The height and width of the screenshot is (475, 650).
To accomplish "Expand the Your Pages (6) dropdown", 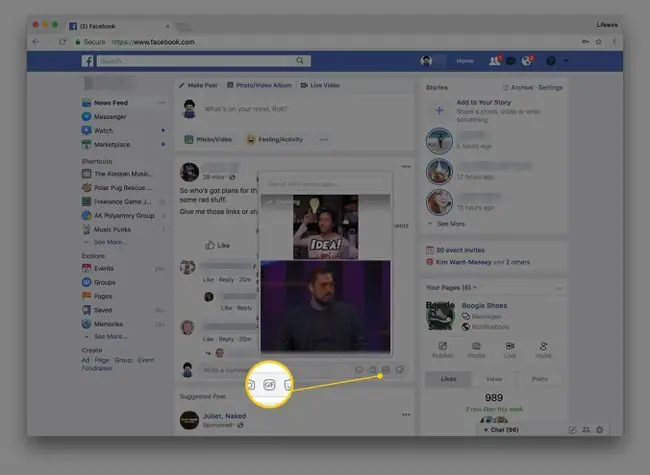I will 451,287.
